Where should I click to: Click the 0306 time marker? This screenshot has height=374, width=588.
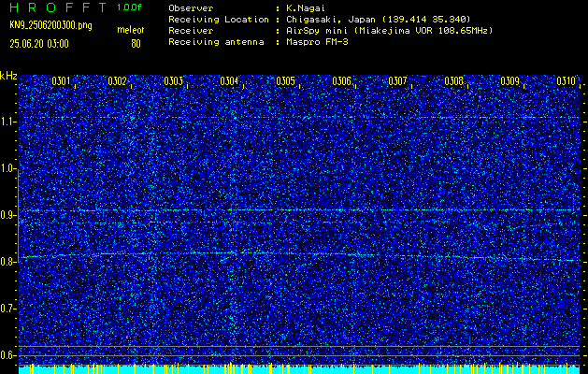(x=341, y=81)
